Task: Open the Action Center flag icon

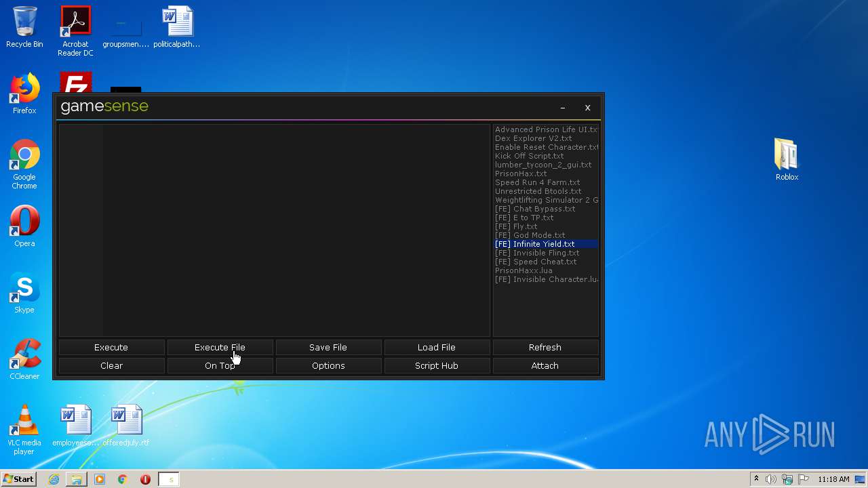Action: point(804,479)
